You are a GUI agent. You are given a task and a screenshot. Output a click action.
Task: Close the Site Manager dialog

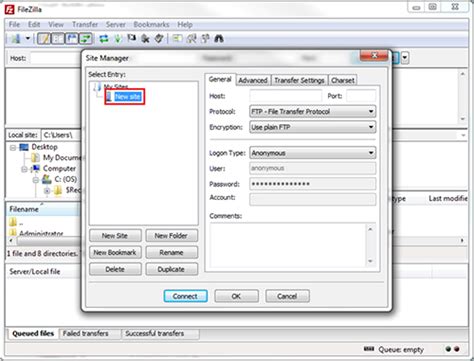point(374,56)
